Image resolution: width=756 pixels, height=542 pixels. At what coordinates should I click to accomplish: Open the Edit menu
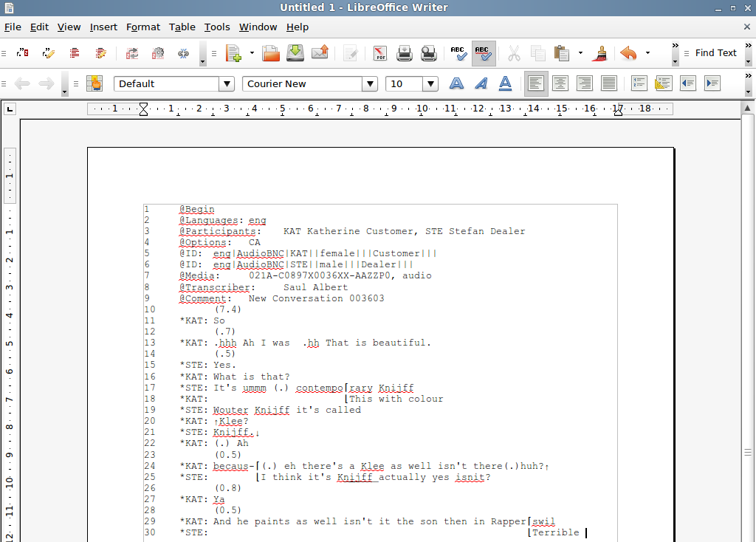tap(40, 27)
